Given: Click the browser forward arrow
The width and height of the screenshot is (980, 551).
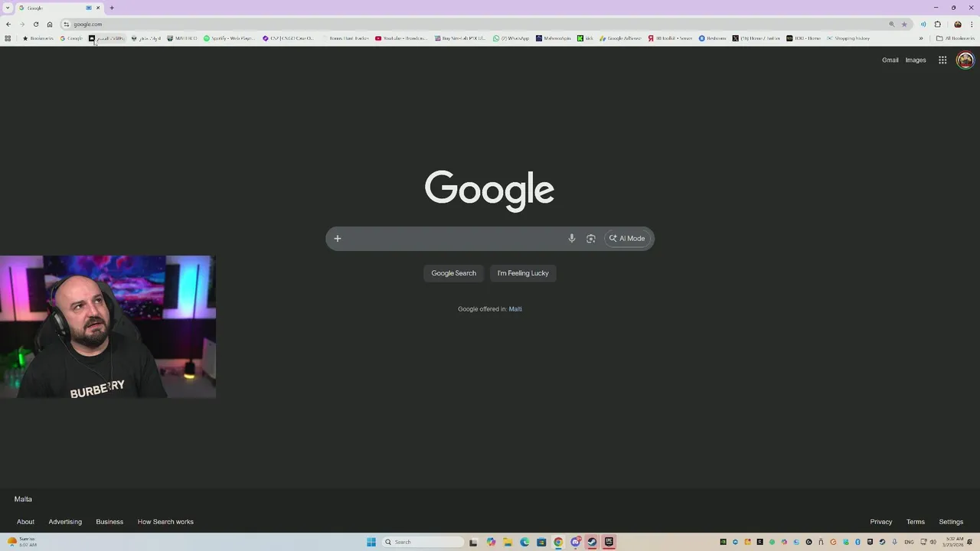Looking at the screenshot, I should (x=22, y=24).
